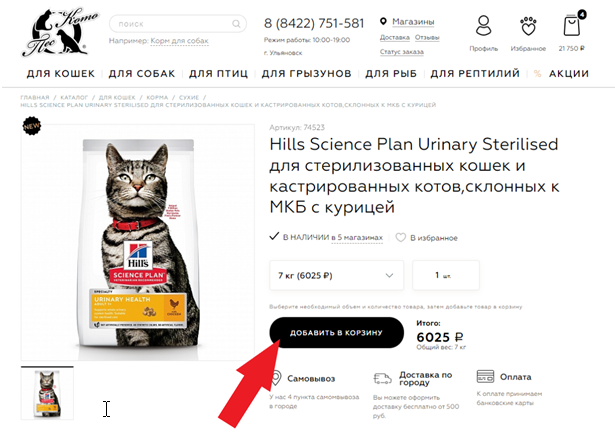Click the search magnifier icon
The height and width of the screenshot is (444, 615).
point(236,24)
